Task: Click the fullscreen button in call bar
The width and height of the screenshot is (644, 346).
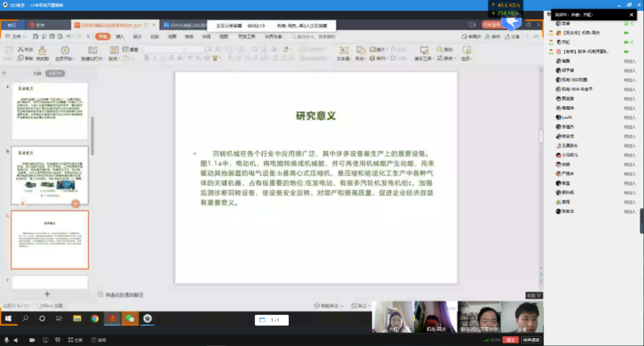Action: click(75, 340)
